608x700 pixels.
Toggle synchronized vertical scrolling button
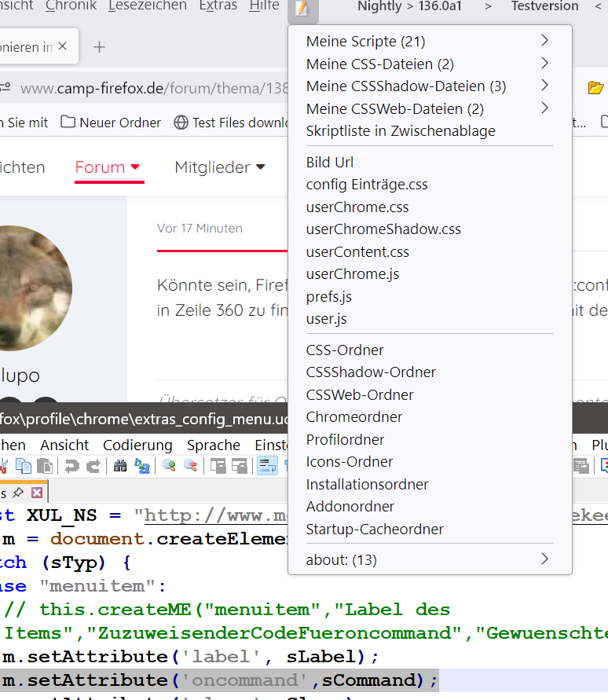coord(218,467)
